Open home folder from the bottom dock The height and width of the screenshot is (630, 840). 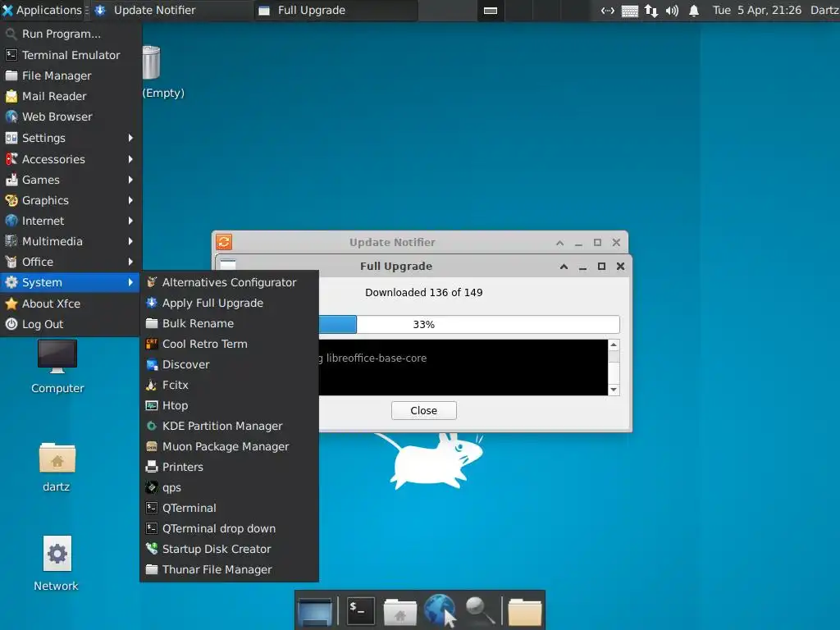coord(400,611)
